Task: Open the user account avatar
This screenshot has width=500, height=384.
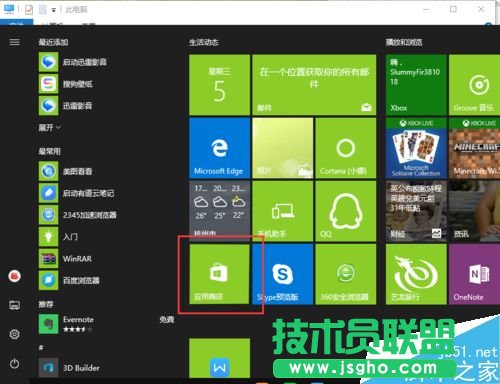Action: point(14,276)
